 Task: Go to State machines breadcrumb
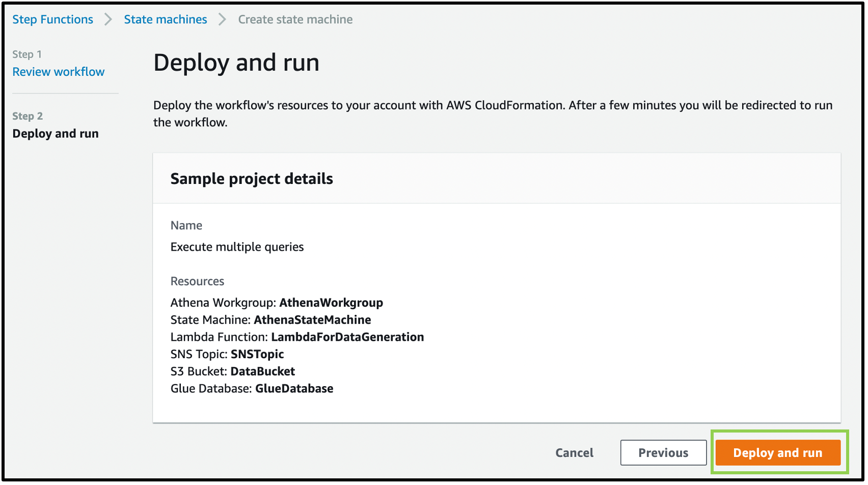point(166,19)
